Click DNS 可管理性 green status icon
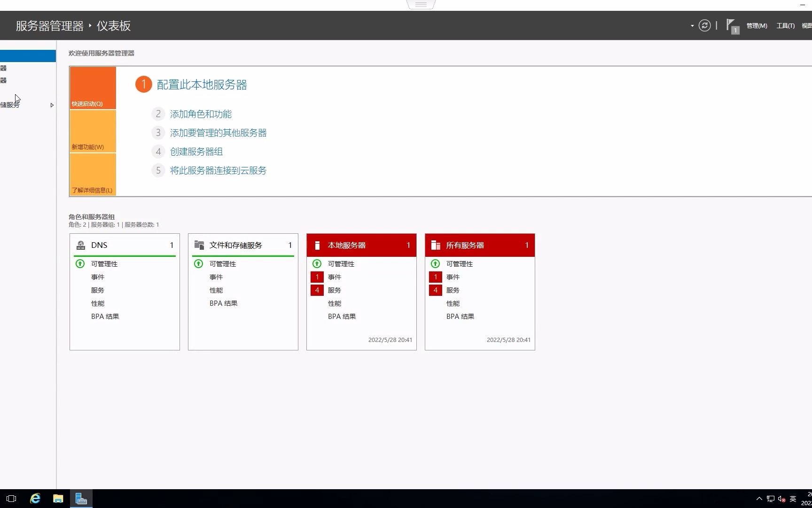 pyautogui.click(x=80, y=263)
